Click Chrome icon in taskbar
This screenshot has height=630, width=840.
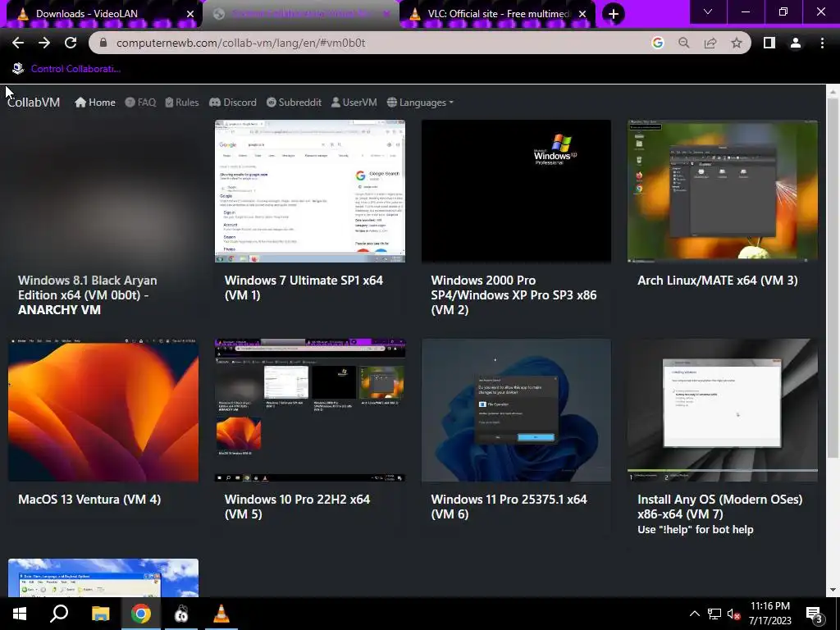click(x=141, y=614)
